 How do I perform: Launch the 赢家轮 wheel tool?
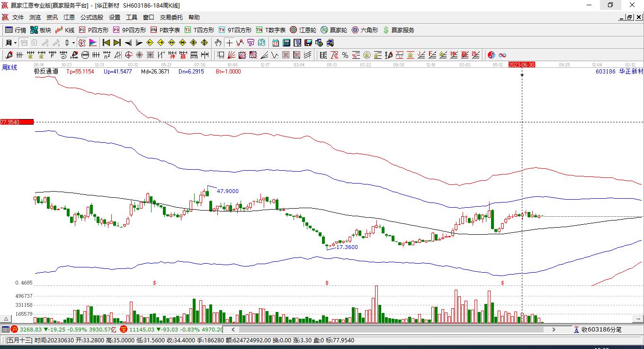(x=334, y=30)
